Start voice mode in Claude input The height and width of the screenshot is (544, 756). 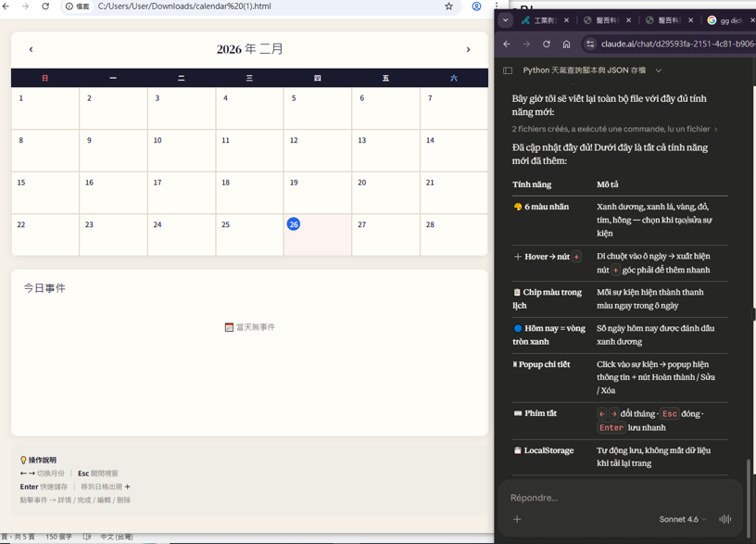point(724,519)
